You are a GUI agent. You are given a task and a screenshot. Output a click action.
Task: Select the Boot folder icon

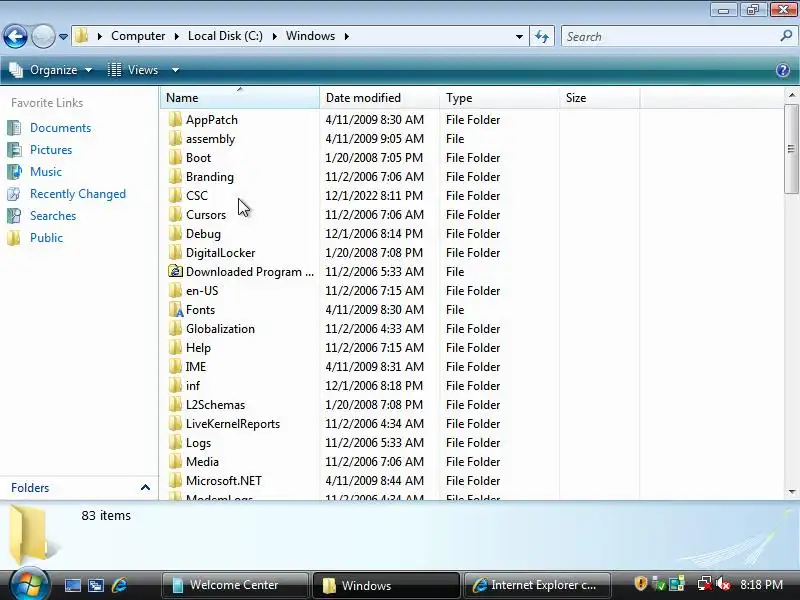[175, 158]
